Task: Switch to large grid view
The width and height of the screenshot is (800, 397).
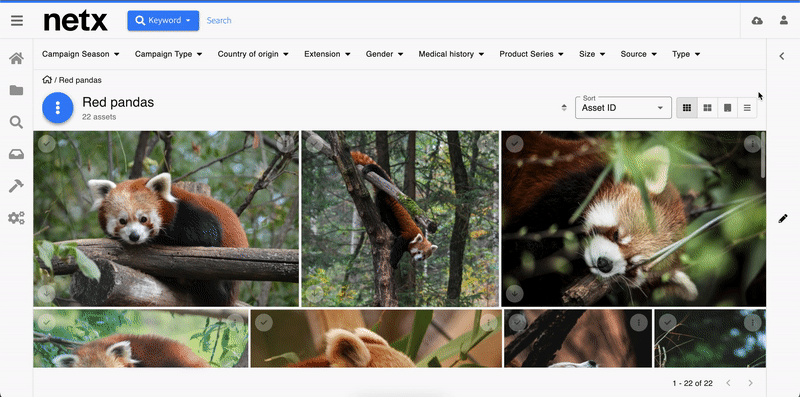Action: point(707,108)
